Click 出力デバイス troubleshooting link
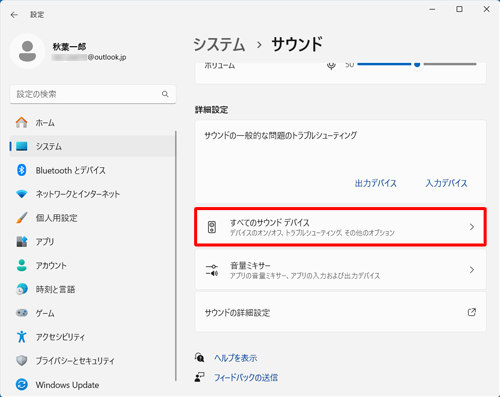The image size is (500, 397). [376, 183]
